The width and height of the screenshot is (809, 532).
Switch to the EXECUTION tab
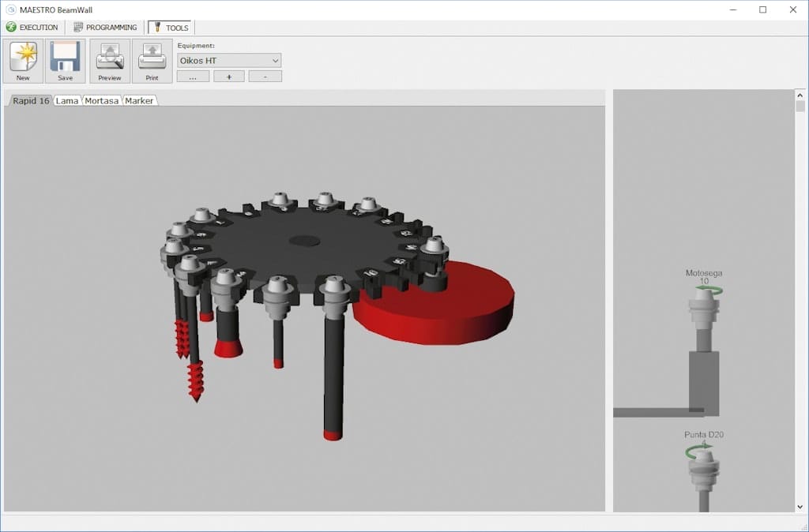click(32, 28)
